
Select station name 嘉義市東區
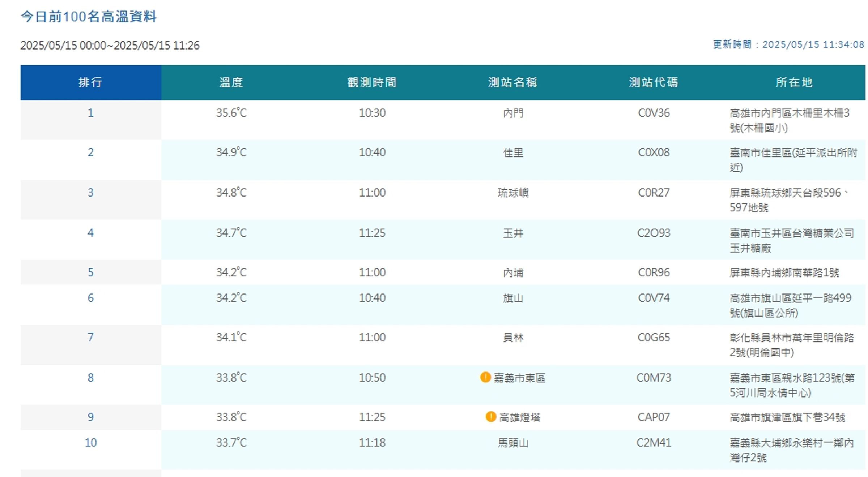(x=519, y=378)
